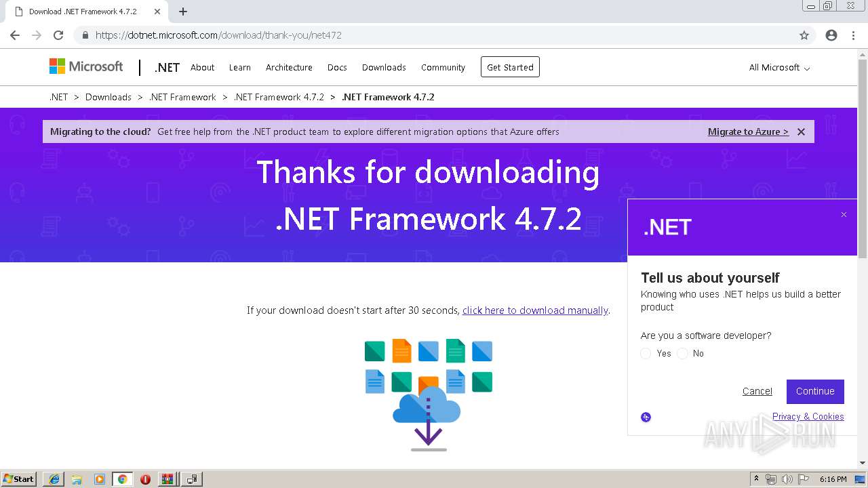Image resolution: width=868 pixels, height=488 pixels.
Task: Click the volume speaker tray icon
Action: [x=787, y=479]
